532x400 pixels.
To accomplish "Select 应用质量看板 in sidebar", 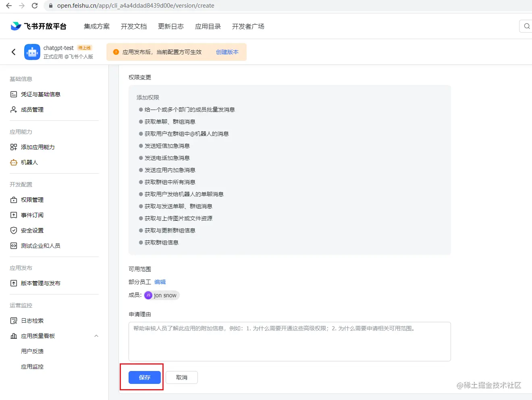I will pos(38,336).
